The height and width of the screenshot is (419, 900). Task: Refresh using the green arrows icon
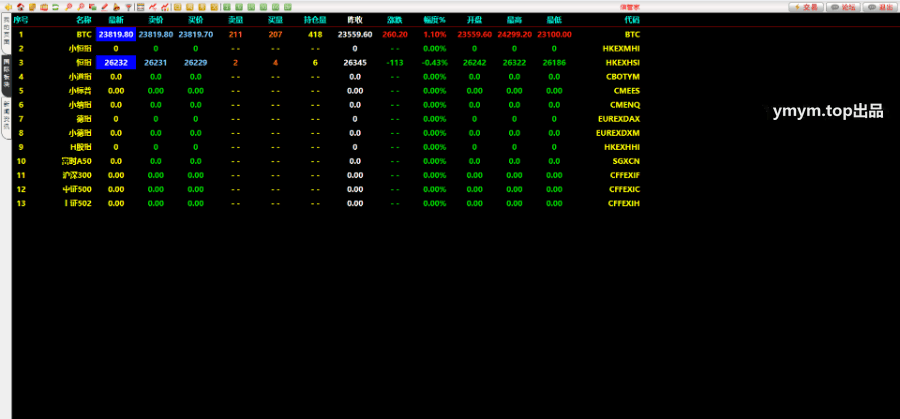[x=56, y=7]
